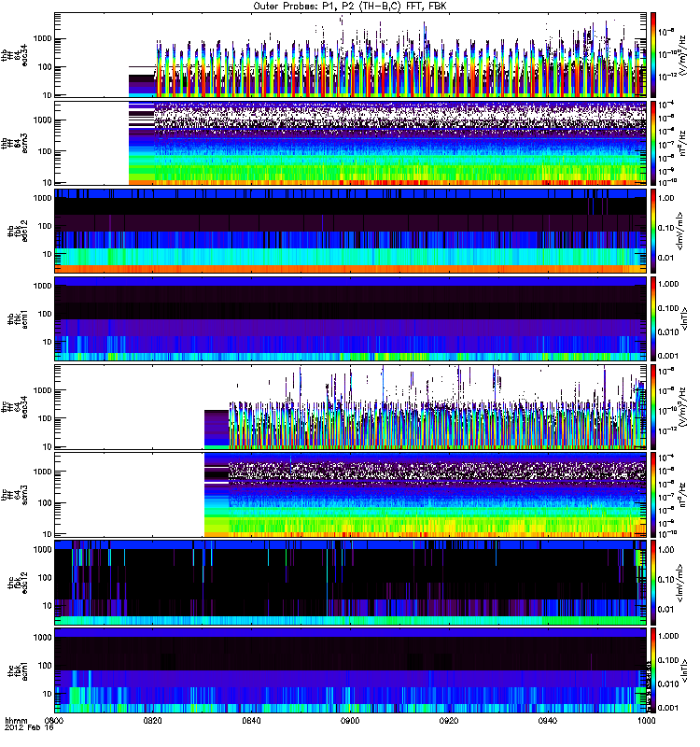This screenshot has height=747, width=700.
Task: Click the top thb FFT electric field spectrogram
Action: tap(351, 54)
